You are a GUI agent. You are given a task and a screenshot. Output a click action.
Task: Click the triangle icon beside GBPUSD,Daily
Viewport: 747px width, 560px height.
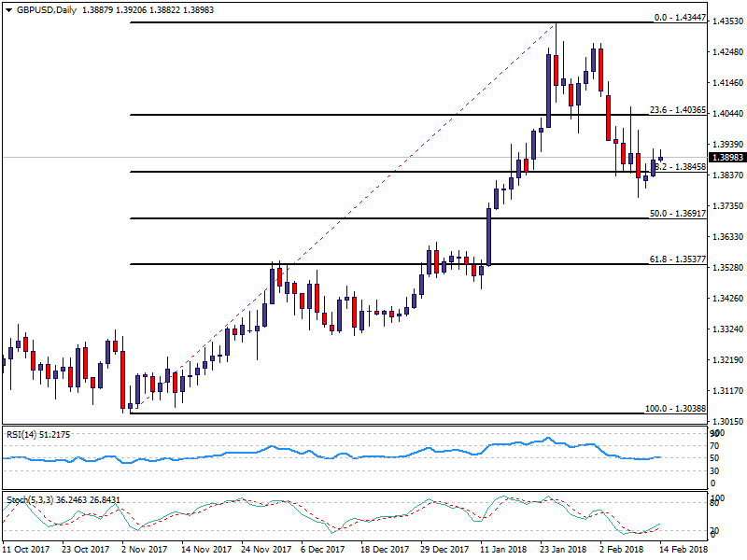[8, 9]
